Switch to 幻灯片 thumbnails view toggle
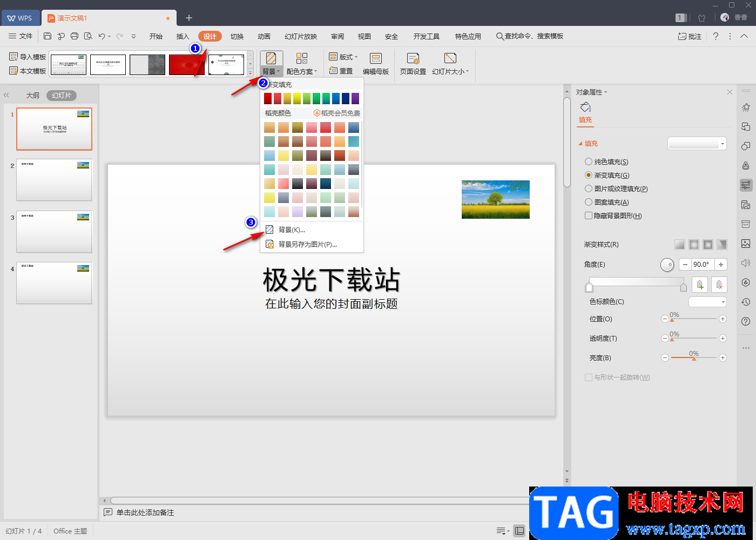Screen dimensions: 756x540 coord(62,95)
